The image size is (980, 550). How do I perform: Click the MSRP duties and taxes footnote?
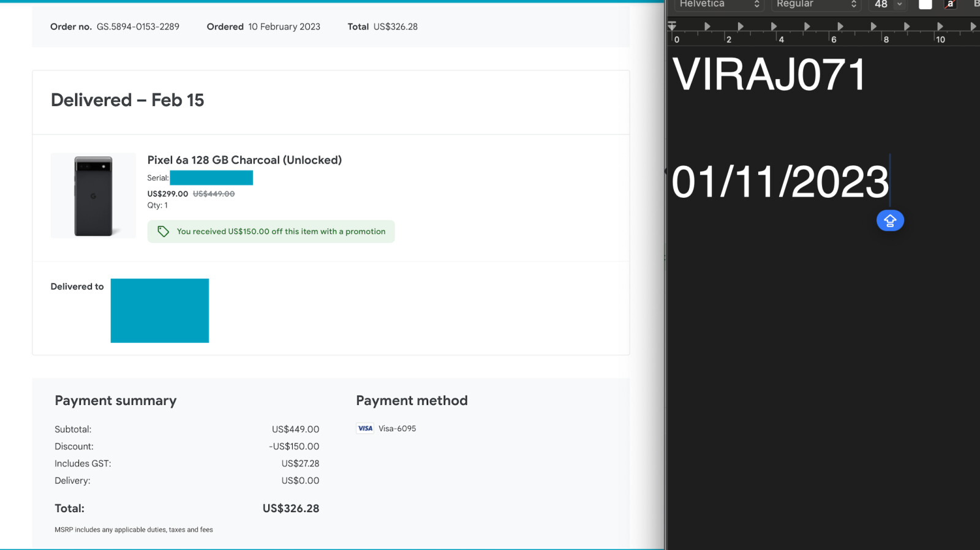134,530
